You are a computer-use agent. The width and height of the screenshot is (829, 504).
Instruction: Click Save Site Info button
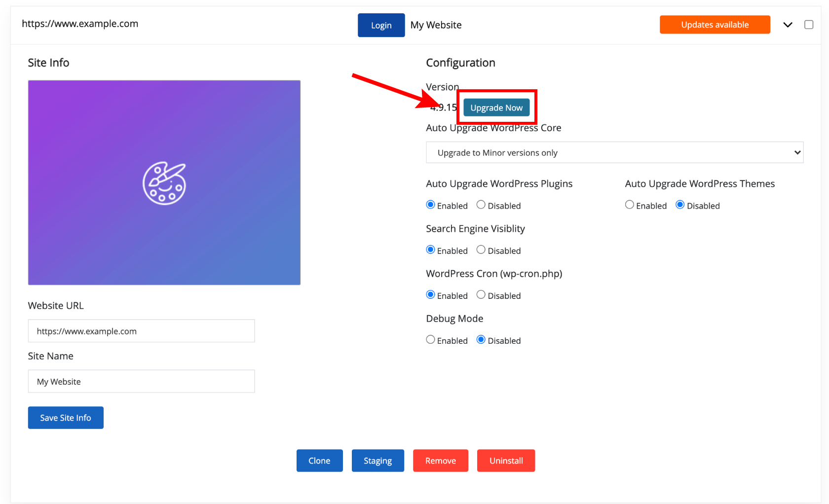click(x=66, y=418)
